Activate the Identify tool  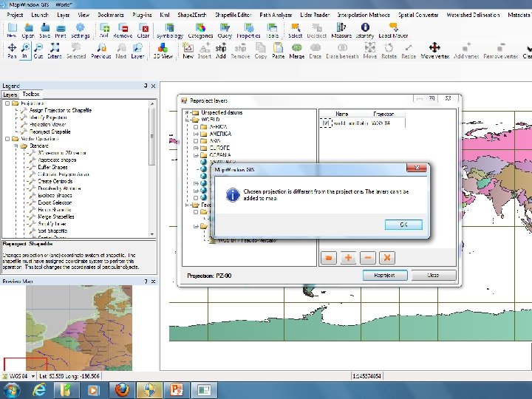[x=365, y=30]
